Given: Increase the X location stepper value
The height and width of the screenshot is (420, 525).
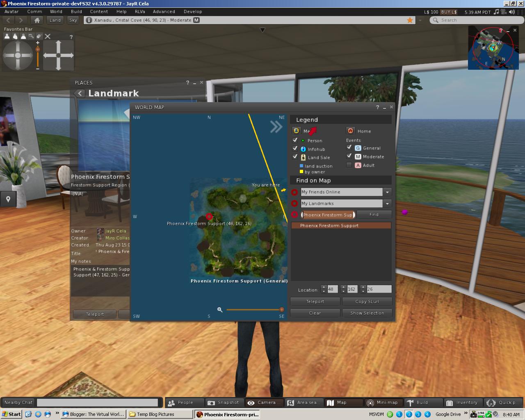Looking at the screenshot, I should (x=324, y=287).
